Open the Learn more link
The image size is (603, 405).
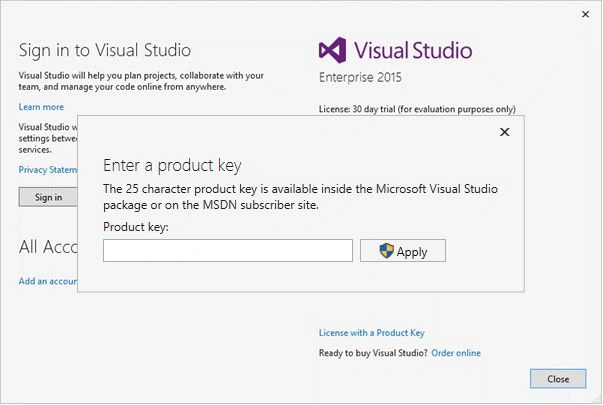[41, 107]
